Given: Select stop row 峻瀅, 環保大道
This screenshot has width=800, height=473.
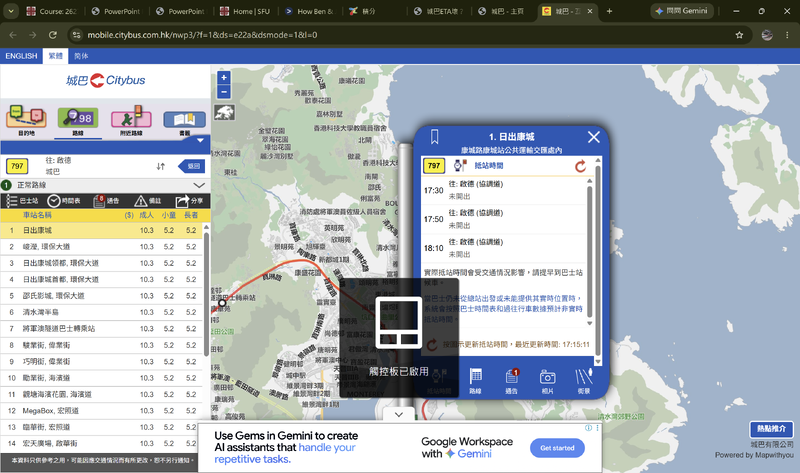Looking at the screenshot, I should tap(102, 246).
